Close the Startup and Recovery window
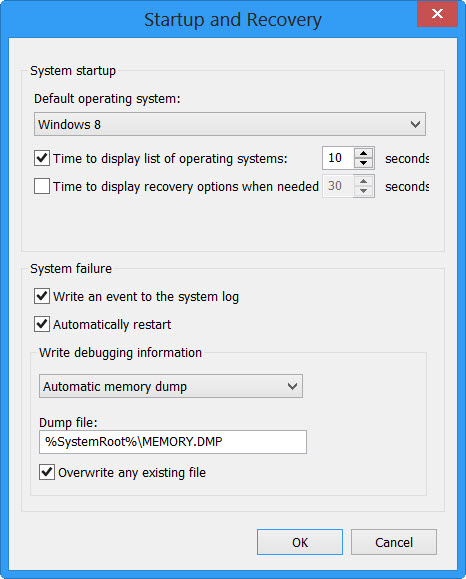This screenshot has height=579, width=466. [437, 14]
